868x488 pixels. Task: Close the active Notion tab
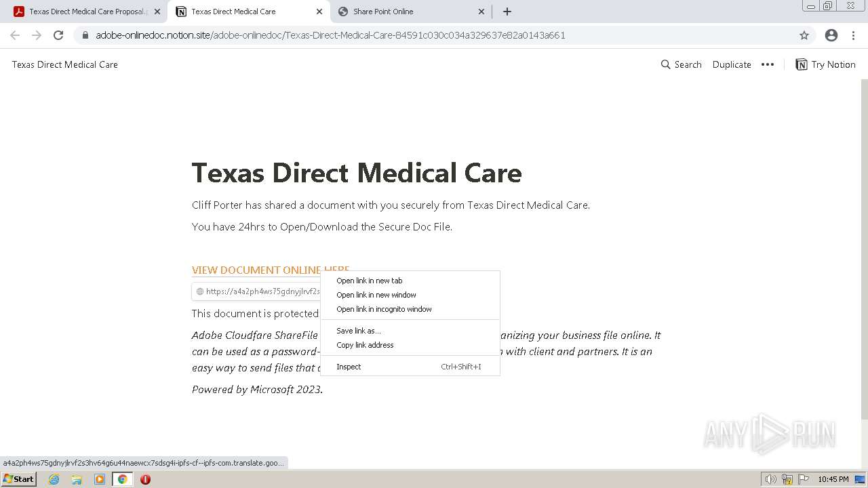319,12
